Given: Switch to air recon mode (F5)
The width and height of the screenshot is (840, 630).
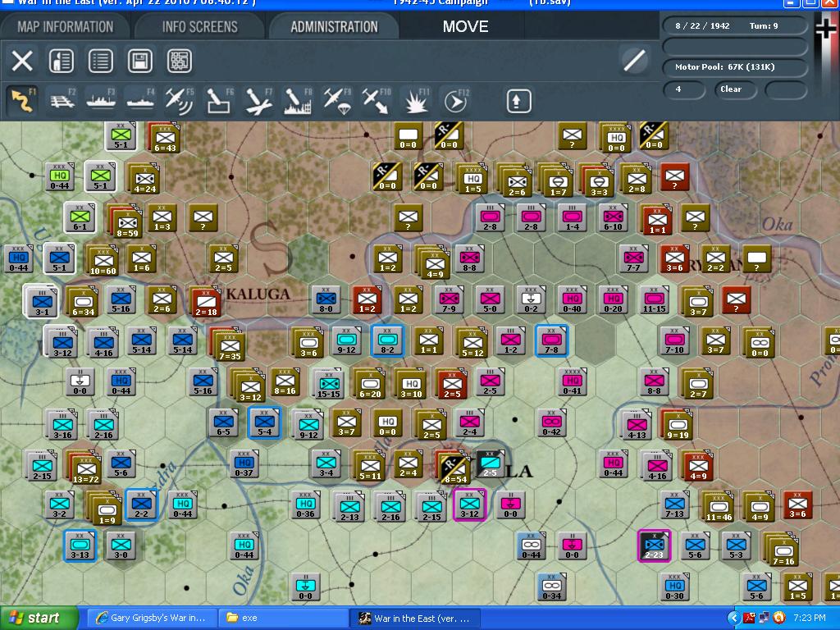Looking at the screenshot, I should 180,101.
